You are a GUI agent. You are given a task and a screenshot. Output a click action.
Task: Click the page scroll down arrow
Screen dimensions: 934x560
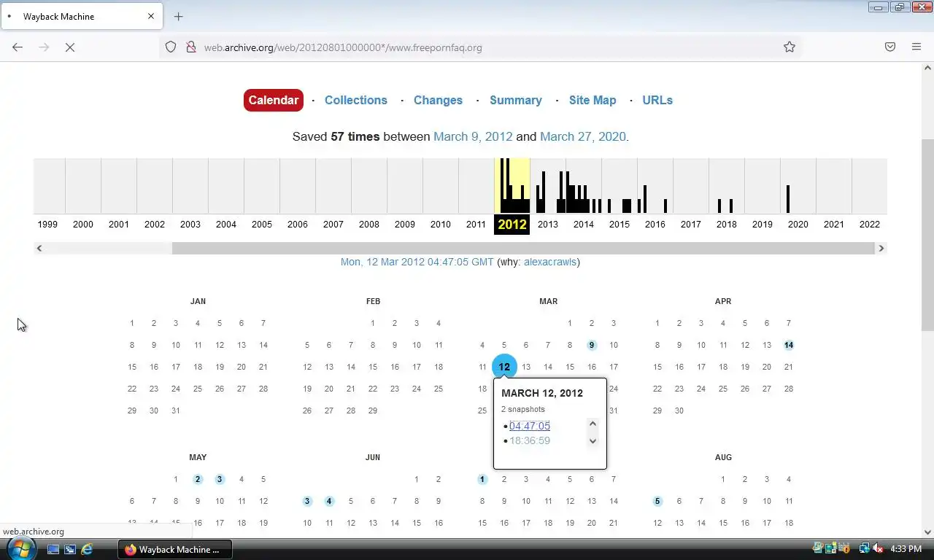[x=927, y=532]
